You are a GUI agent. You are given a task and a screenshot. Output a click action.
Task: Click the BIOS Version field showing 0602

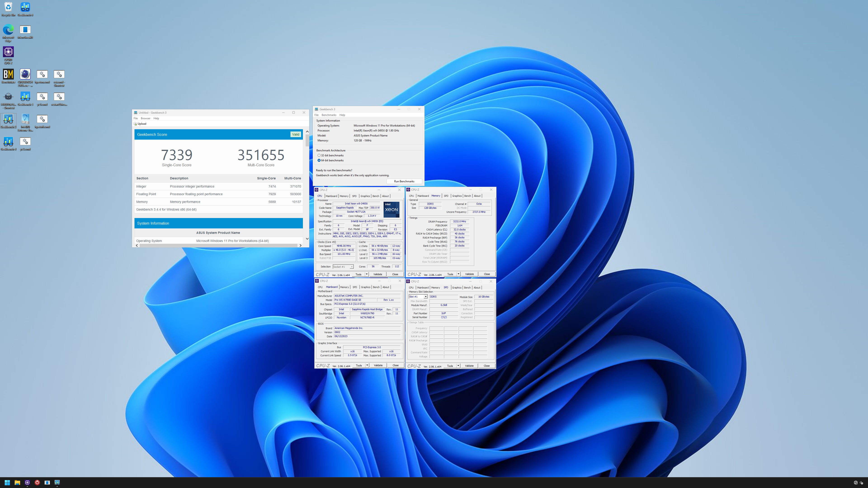367,332
